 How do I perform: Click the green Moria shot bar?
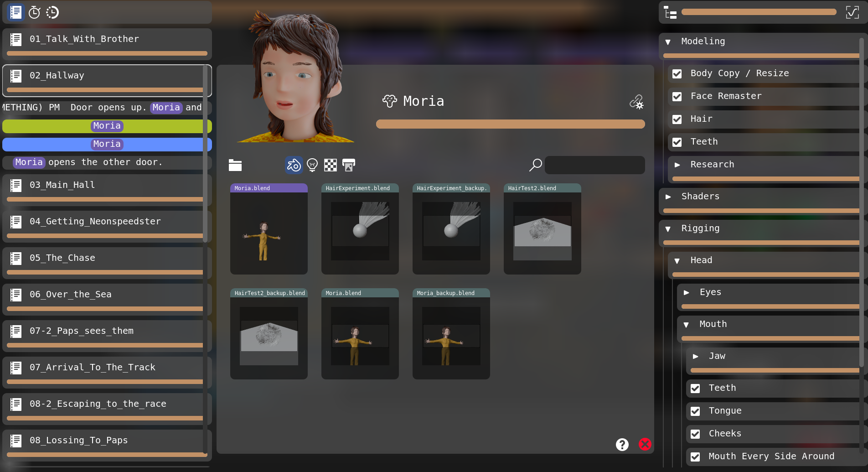click(x=107, y=126)
